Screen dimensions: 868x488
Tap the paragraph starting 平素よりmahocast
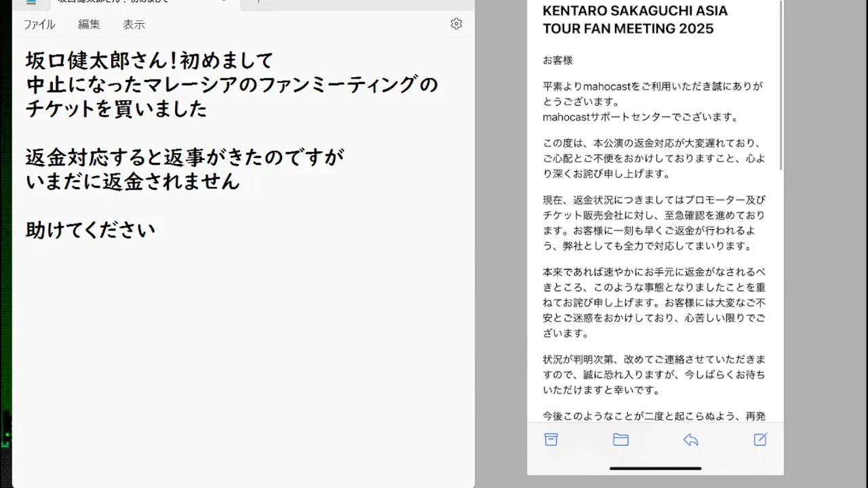tap(652, 94)
